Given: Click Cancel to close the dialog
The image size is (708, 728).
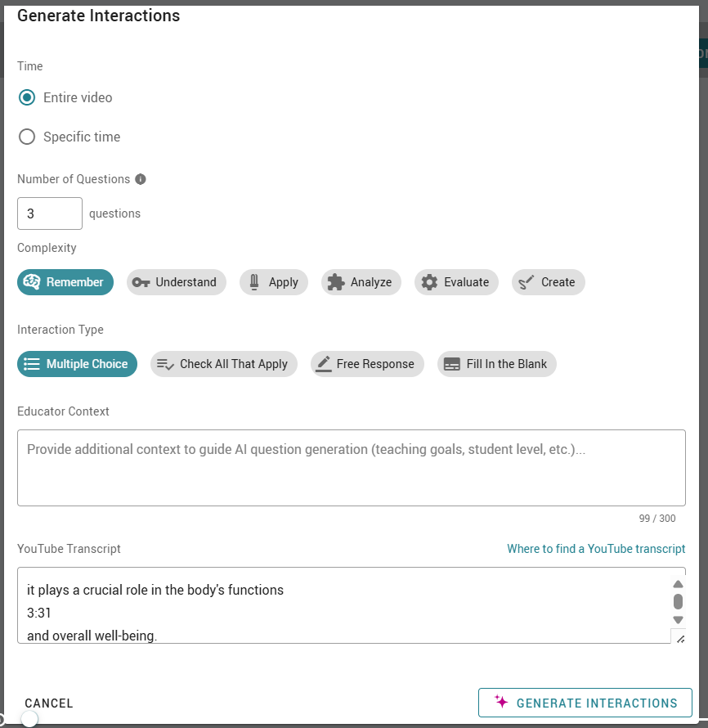Looking at the screenshot, I should (x=49, y=703).
